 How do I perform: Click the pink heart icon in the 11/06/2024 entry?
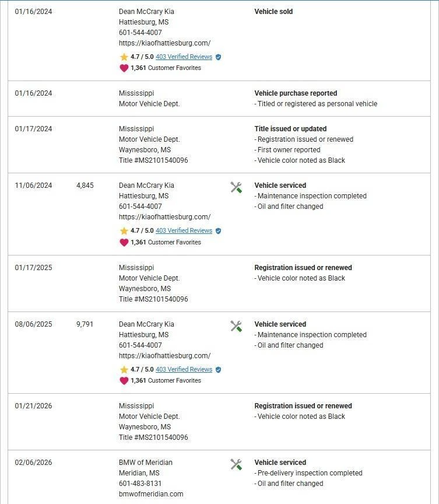pyautogui.click(x=124, y=242)
